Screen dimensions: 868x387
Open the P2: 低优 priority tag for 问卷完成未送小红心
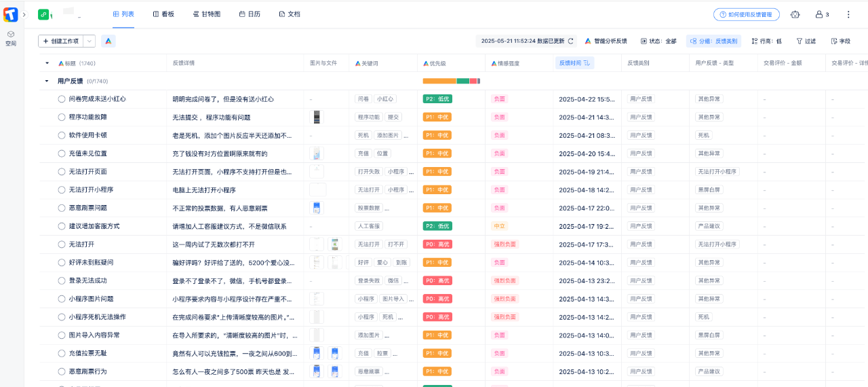pyautogui.click(x=437, y=99)
